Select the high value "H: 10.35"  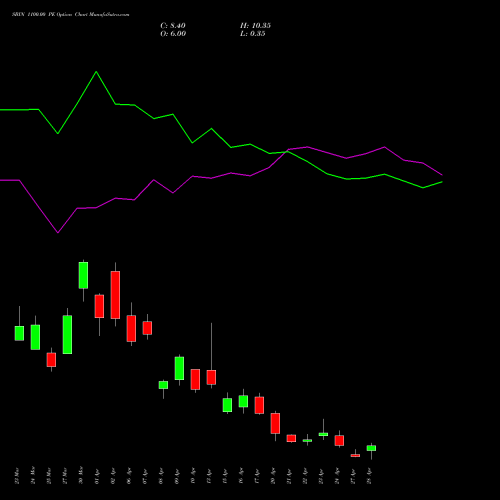point(255,26)
